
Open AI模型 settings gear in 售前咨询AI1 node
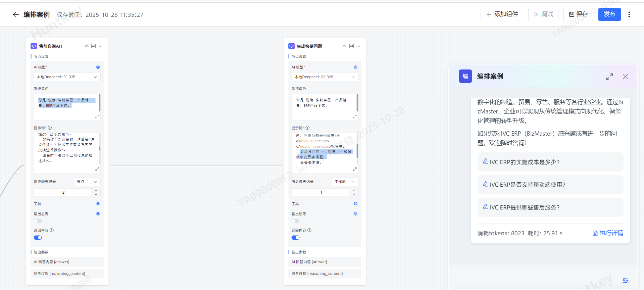tap(98, 67)
